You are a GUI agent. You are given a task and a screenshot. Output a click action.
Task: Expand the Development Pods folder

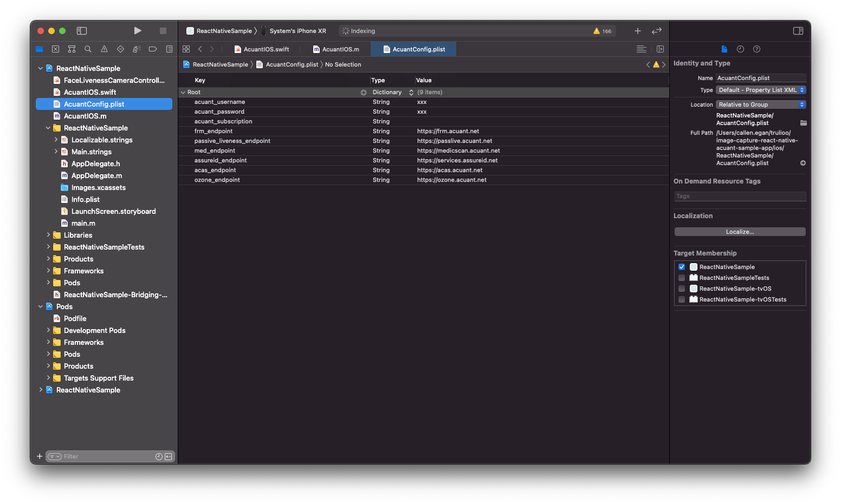[48, 330]
